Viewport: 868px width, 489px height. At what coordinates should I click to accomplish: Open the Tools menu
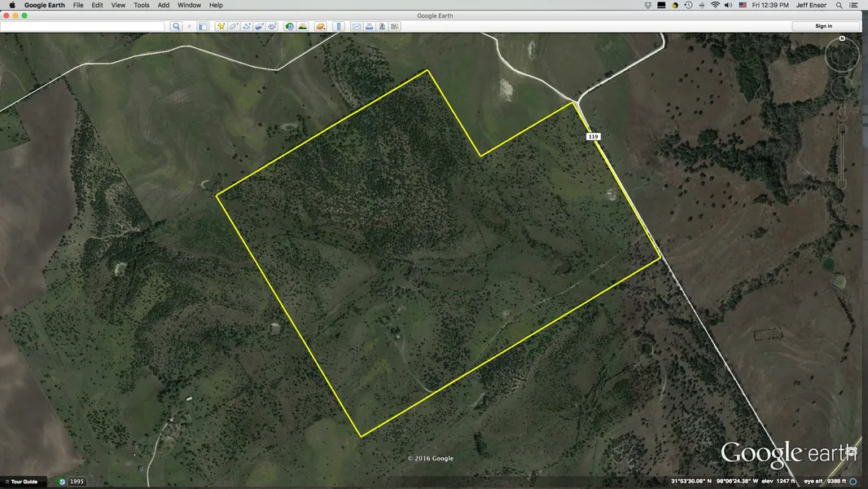[141, 5]
